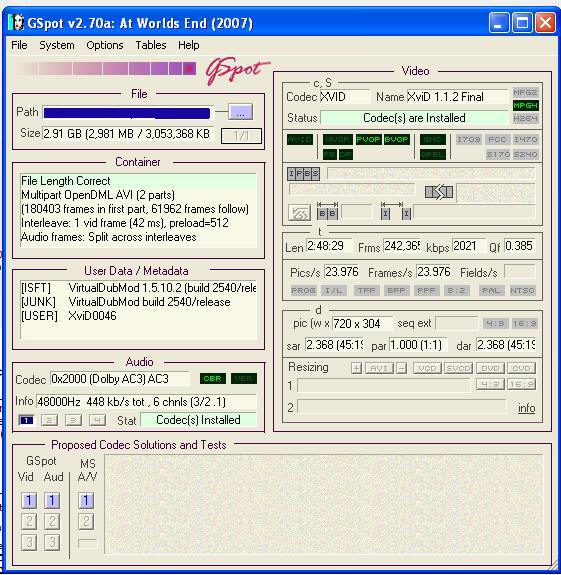Click MS A/V solution 2 button
Screen dimensions: 561x575
point(86,521)
